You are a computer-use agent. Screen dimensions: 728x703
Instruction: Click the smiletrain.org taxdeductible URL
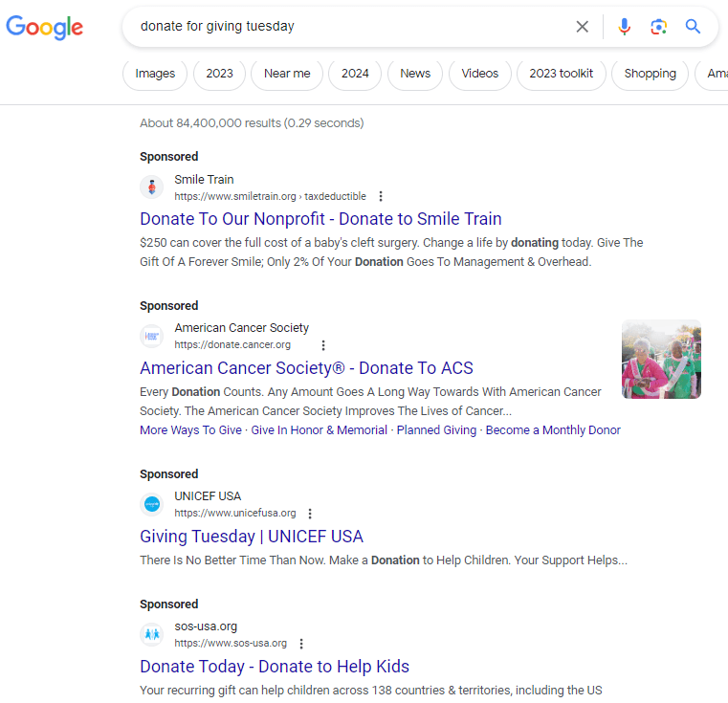[270, 196]
